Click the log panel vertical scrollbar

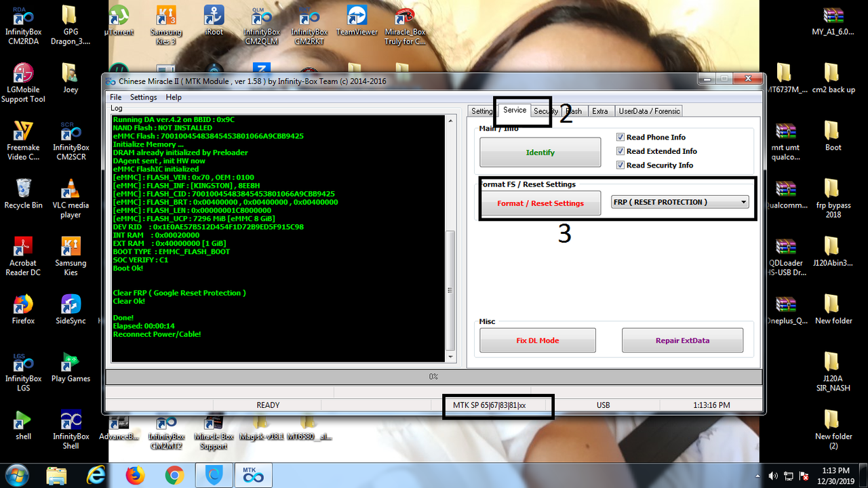[451, 239]
